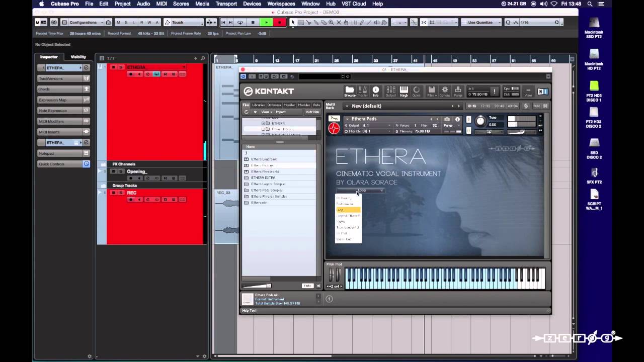The height and width of the screenshot is (362, 644).
Task: Open Kontakt Quick-load icon
Action: 417,91
